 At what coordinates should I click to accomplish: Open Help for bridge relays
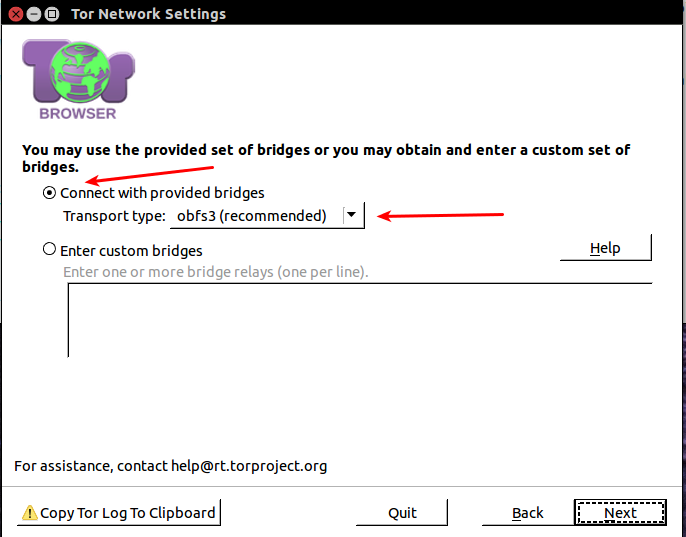[x=605, y=248]
